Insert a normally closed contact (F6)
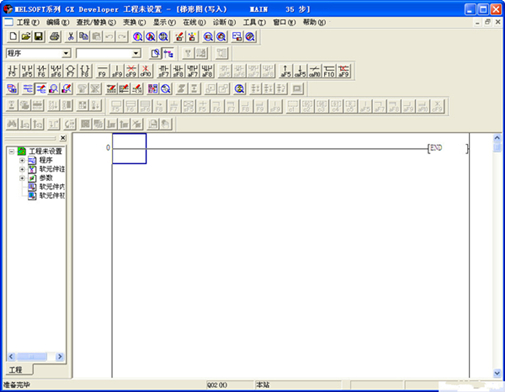Viewport: 505px width, 392px height. click(41, 71)
